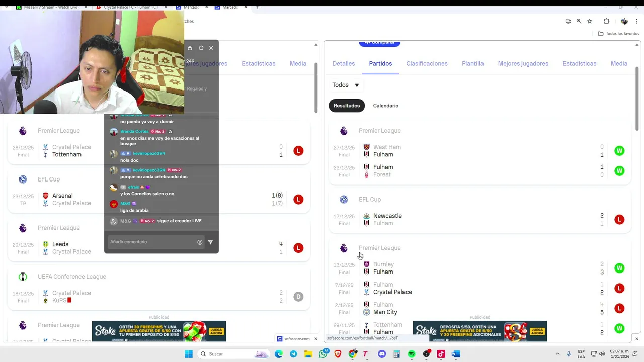Screen dimensions: 644x362
Task: Open the West Ham vs Fulham match
Action: point(479,151)
